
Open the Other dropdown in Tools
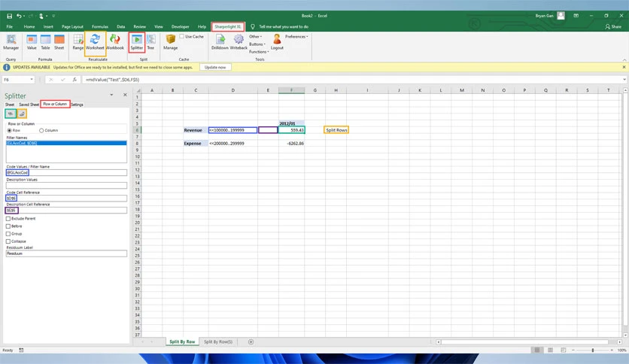256,37
